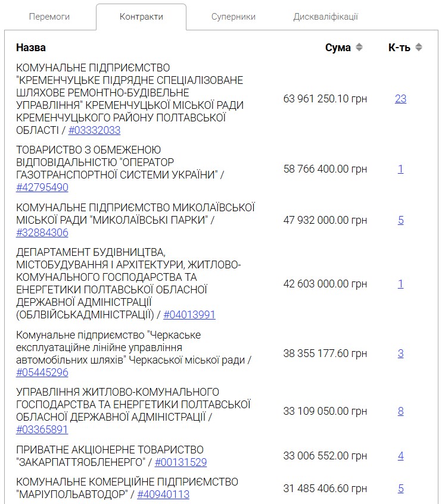Click contract count 8 link
The image size is (442, 504).
400,411
